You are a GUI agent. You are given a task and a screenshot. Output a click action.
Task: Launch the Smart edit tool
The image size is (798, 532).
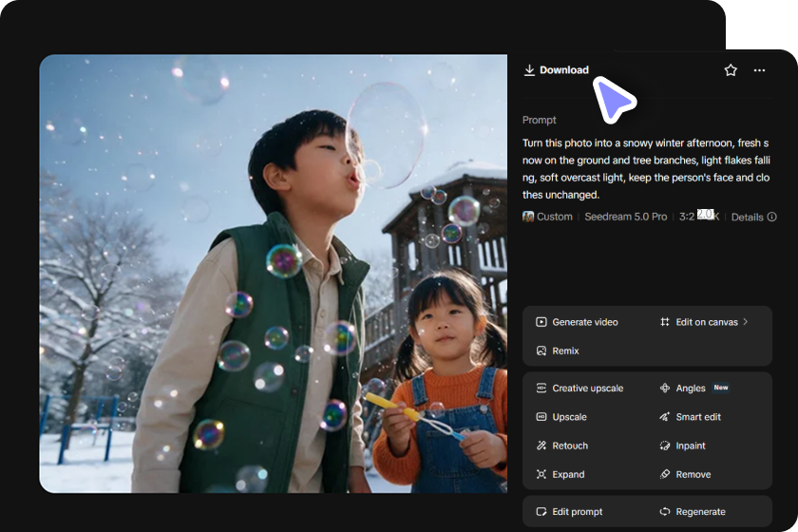[x=690, y=417]
